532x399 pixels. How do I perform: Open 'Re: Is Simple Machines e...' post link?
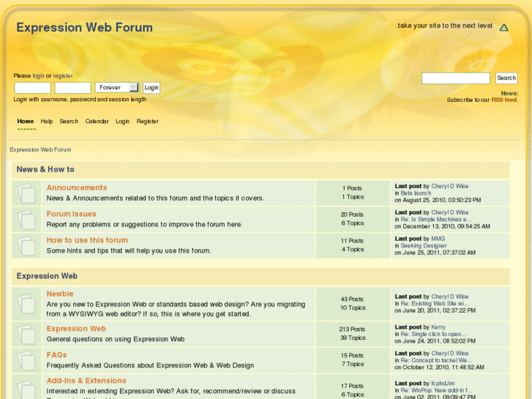tap(436, 220)
